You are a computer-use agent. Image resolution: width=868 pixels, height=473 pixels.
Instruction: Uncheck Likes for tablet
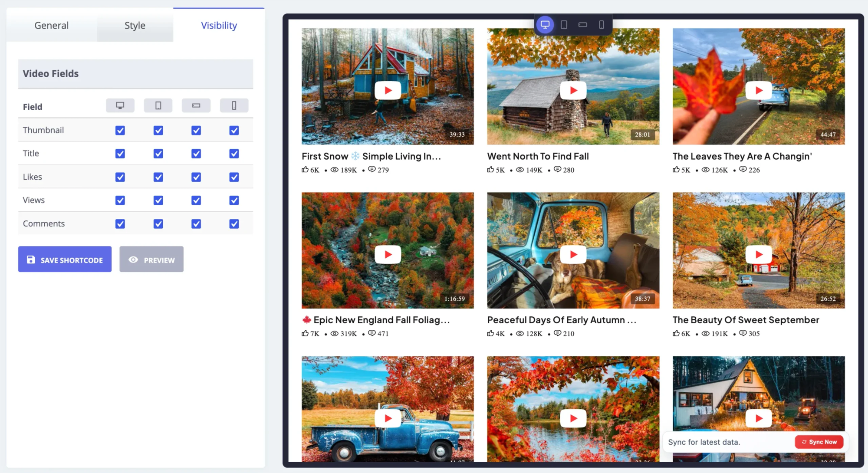[158, 177]
